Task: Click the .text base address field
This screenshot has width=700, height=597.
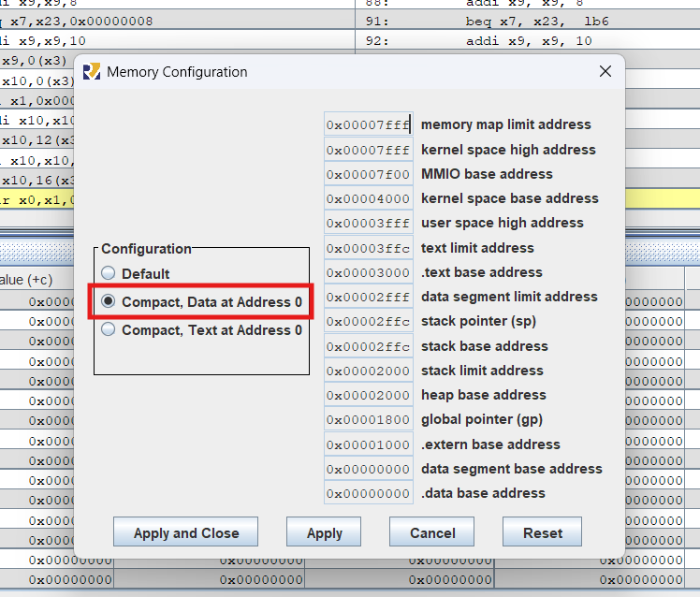Action: point(368,272)
